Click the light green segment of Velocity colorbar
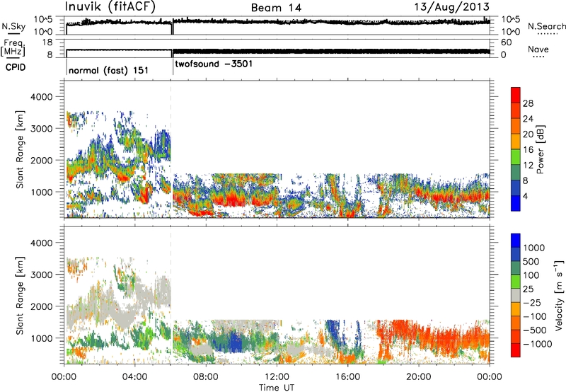This screenshot has height=392, width=566. click(516, 282)
